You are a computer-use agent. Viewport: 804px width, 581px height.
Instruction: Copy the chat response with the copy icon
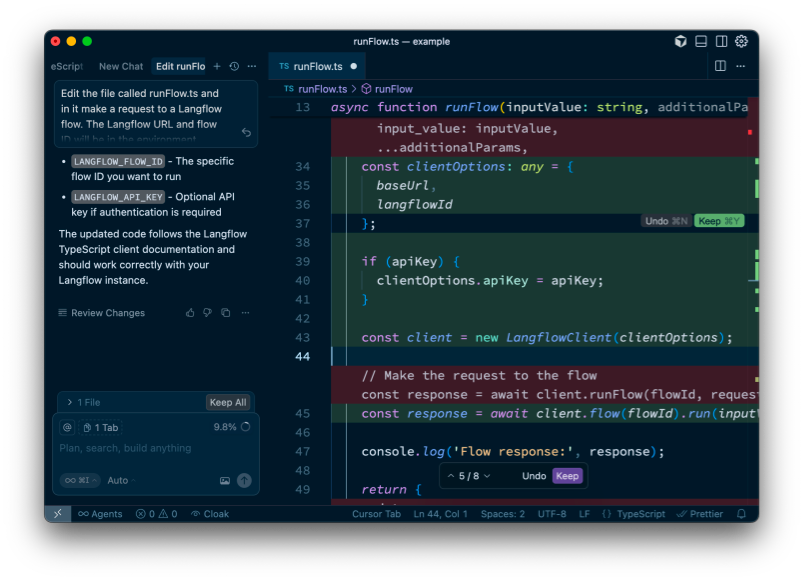click(226, 312)
